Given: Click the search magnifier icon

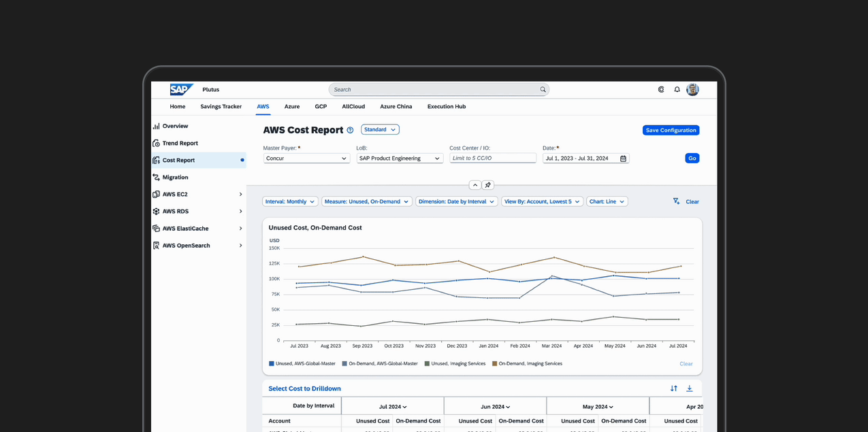Looking at the screenshot, I should tap(543, 90).
